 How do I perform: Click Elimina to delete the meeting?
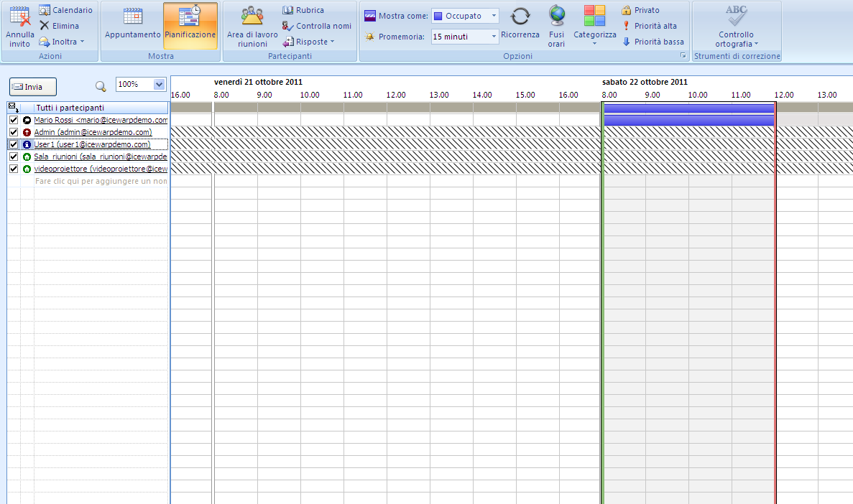coord(60,26)
